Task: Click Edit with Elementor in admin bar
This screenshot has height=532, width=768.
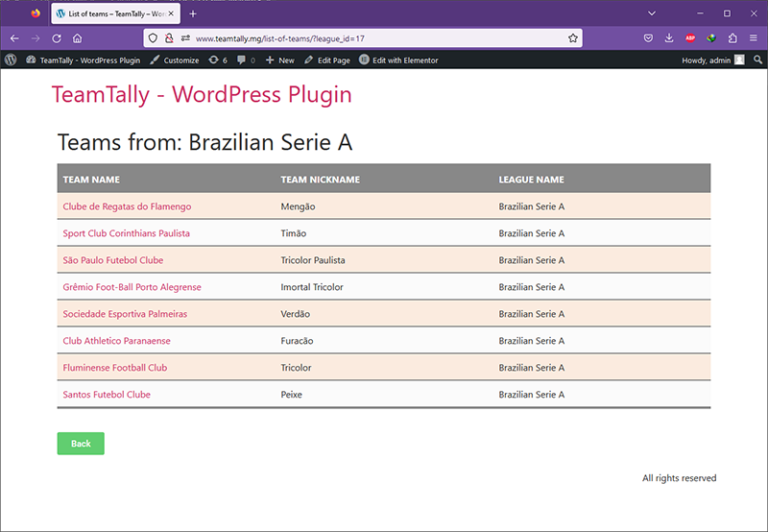Action: coord(398,60)
